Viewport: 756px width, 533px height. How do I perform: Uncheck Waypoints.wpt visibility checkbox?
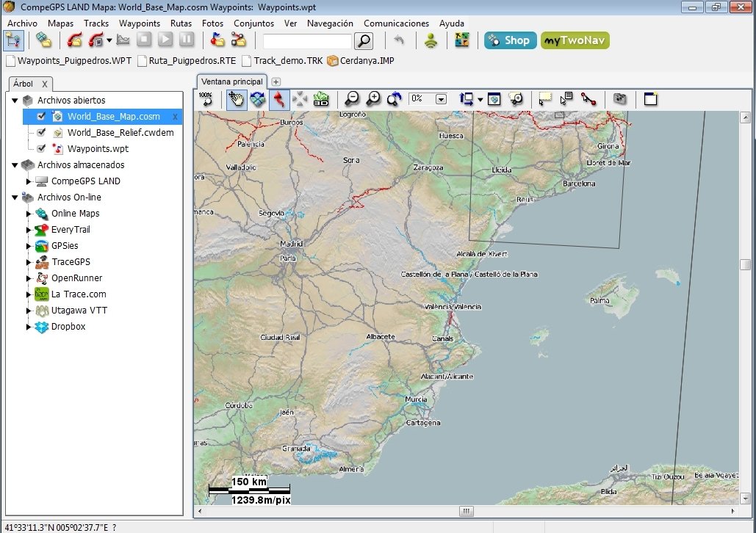[41, 148]
